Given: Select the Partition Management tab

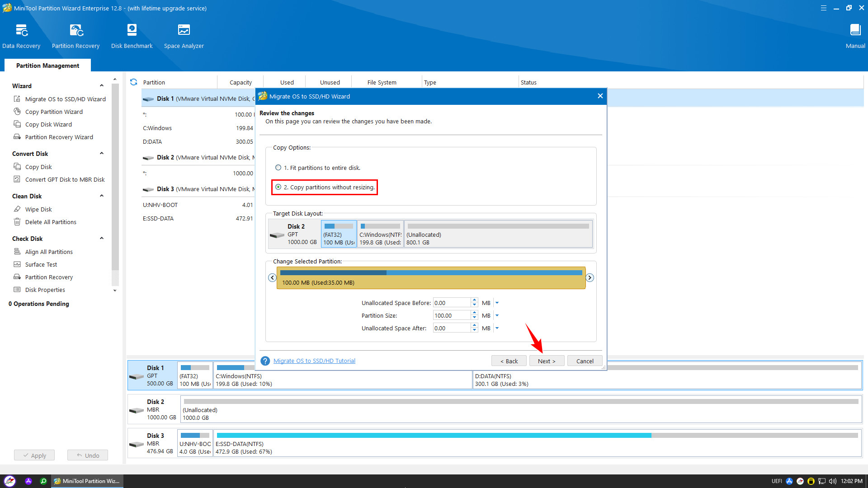Looking at the screenshot, I should (x=47, y=66).
